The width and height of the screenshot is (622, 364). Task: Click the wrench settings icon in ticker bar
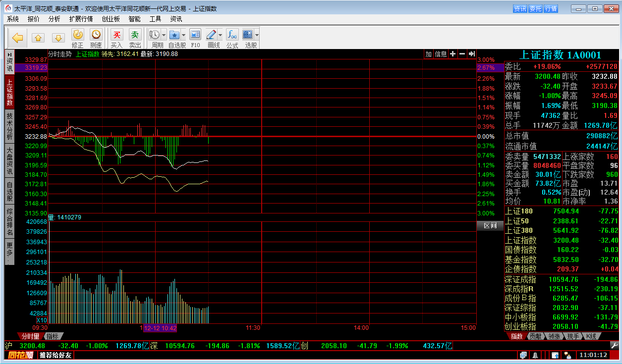tap(614, 346)
